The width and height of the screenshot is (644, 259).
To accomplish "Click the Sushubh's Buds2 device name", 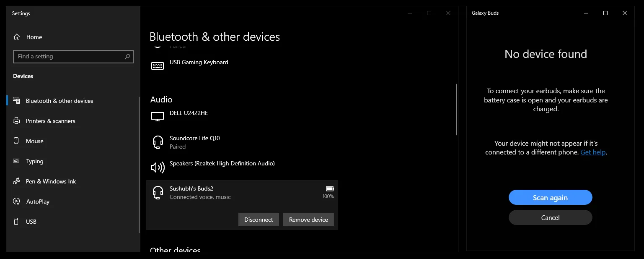I will [191, 188].
